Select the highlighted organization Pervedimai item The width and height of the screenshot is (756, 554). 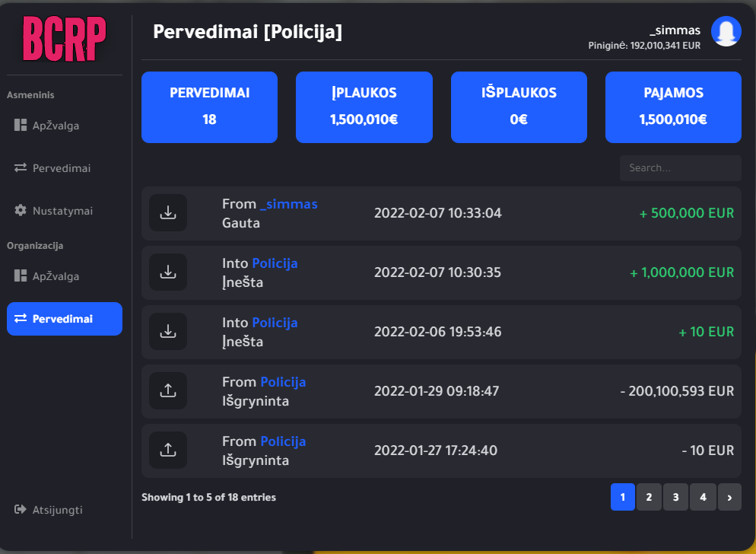(x=65, y=319)
